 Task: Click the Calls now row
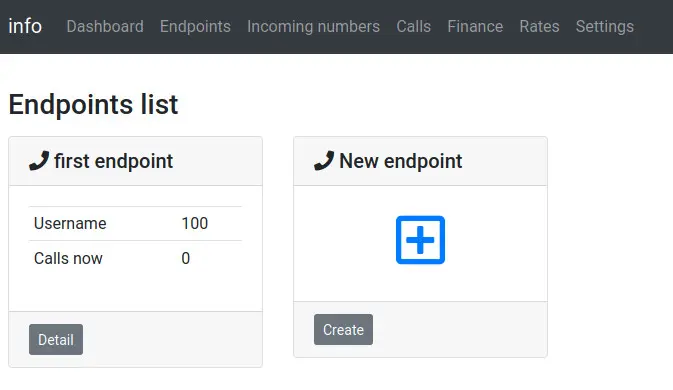tap(136, 258)
